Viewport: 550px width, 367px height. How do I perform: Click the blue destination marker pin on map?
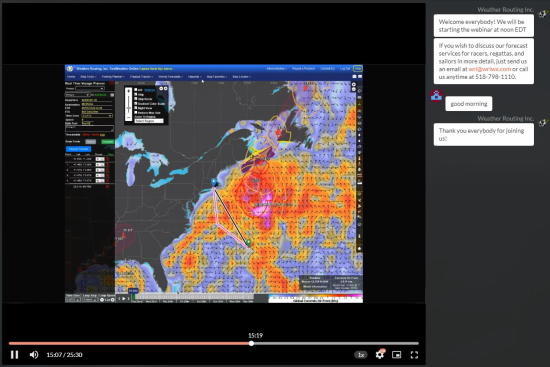214,182
